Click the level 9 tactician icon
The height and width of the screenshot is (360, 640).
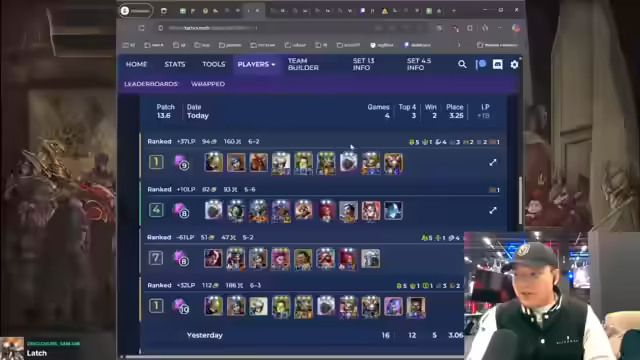pyautogui.click(x=181, y=162)
